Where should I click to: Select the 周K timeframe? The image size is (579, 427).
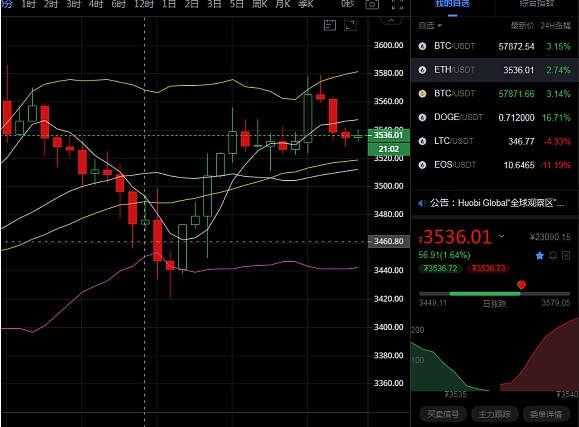(x=260, y=4)
